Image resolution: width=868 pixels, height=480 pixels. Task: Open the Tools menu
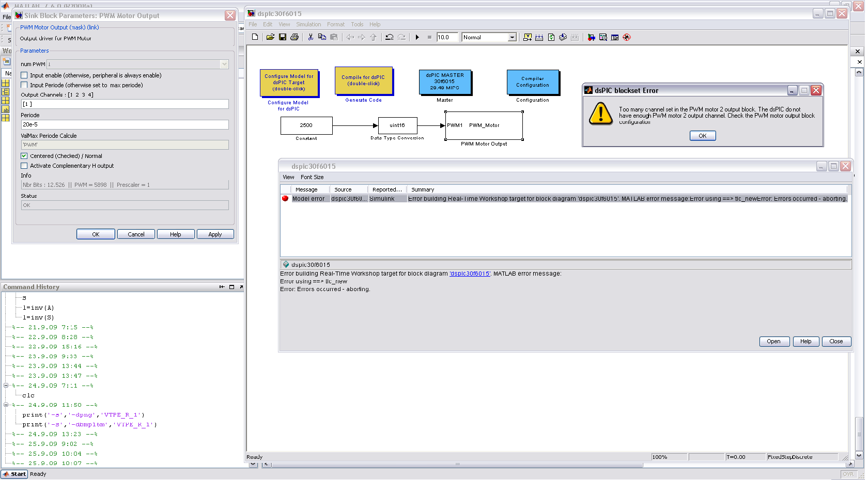point(357,24)
